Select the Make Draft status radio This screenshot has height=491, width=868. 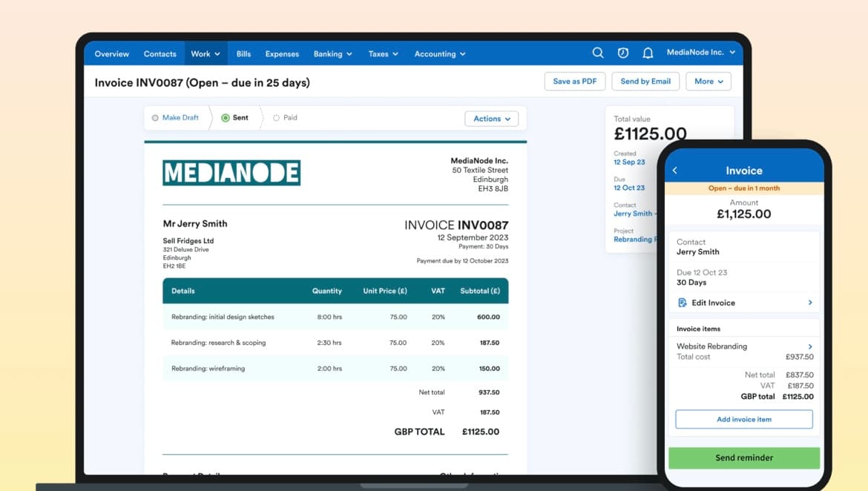[x=155, y=118]
